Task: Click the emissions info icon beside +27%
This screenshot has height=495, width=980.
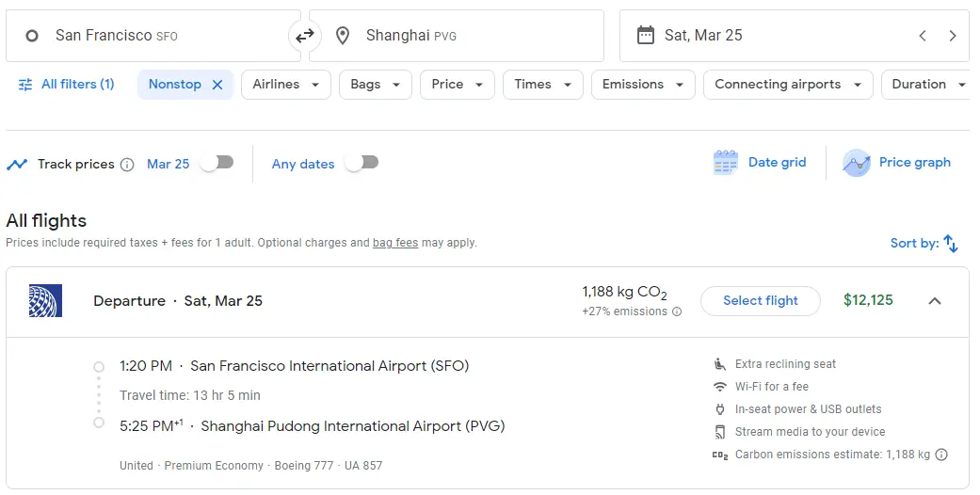Action: coord(677,312)
